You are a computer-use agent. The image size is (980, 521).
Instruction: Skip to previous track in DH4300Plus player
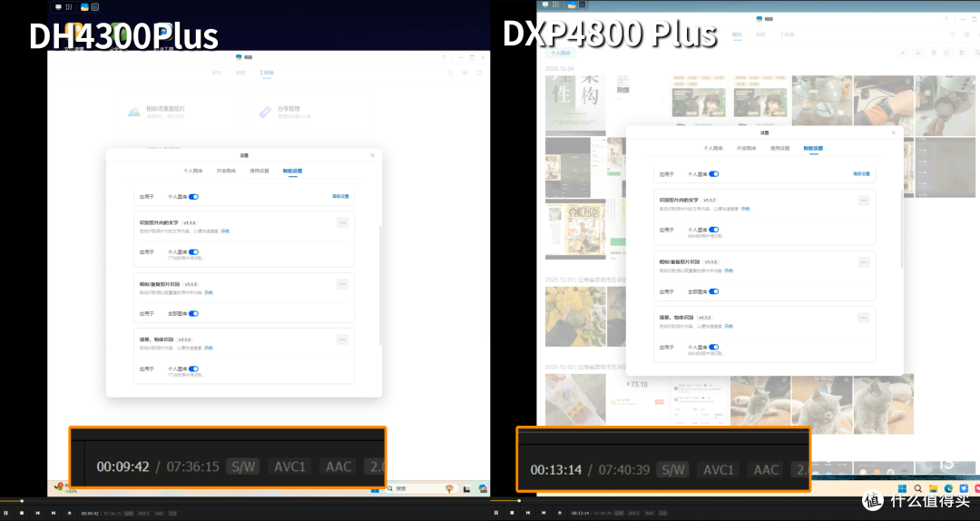[37, 513]
